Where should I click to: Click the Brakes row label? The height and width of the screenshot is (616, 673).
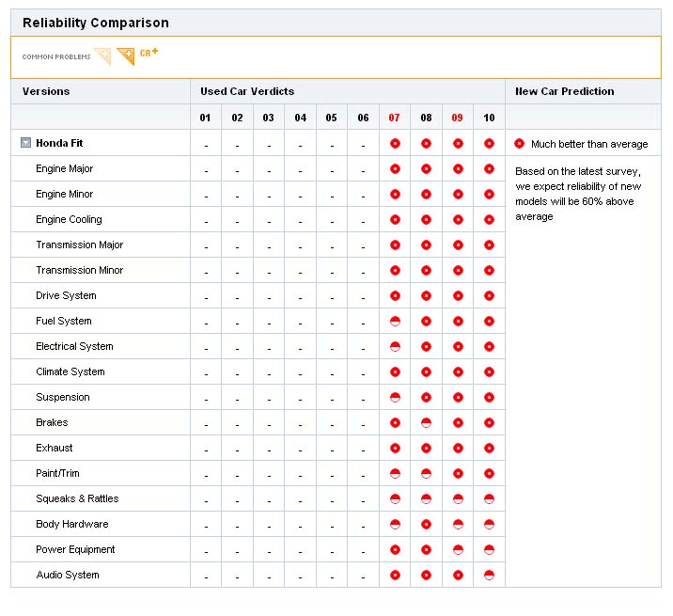52,422
